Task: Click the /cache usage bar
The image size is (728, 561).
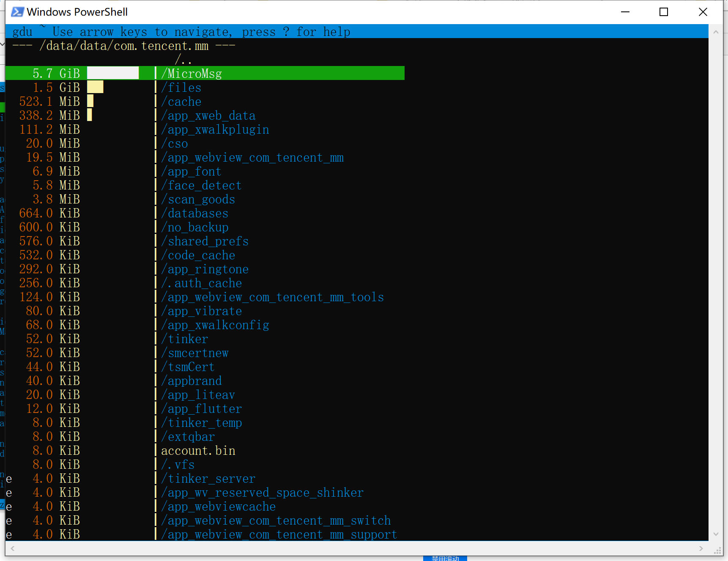Action: click(90, 102)
